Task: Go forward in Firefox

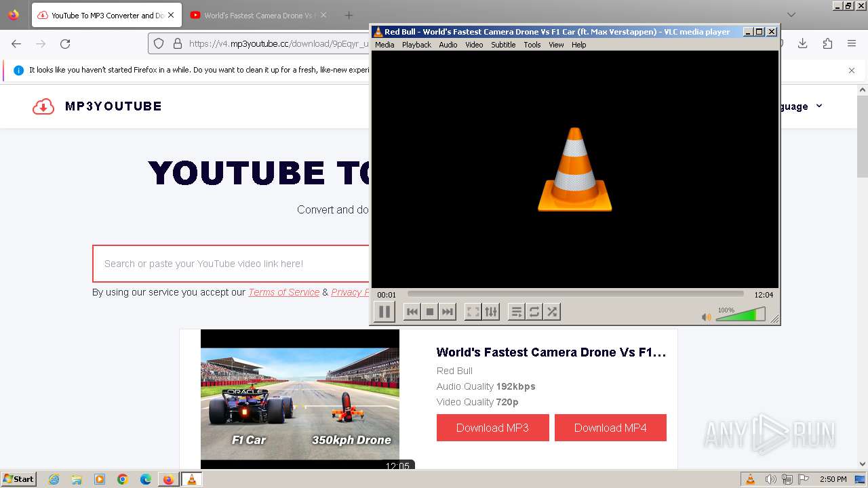Action: (x=41, y=43)
